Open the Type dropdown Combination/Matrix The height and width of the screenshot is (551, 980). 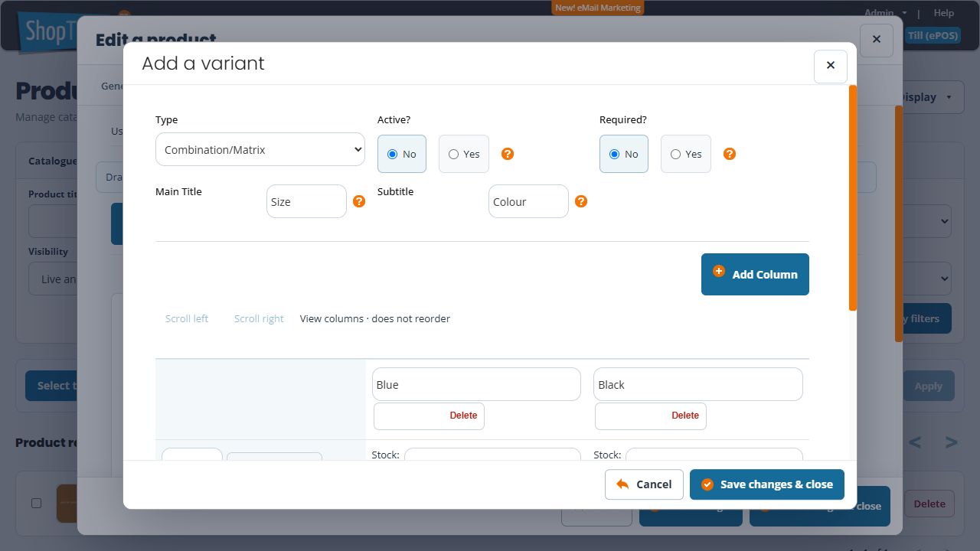point(260,149)
